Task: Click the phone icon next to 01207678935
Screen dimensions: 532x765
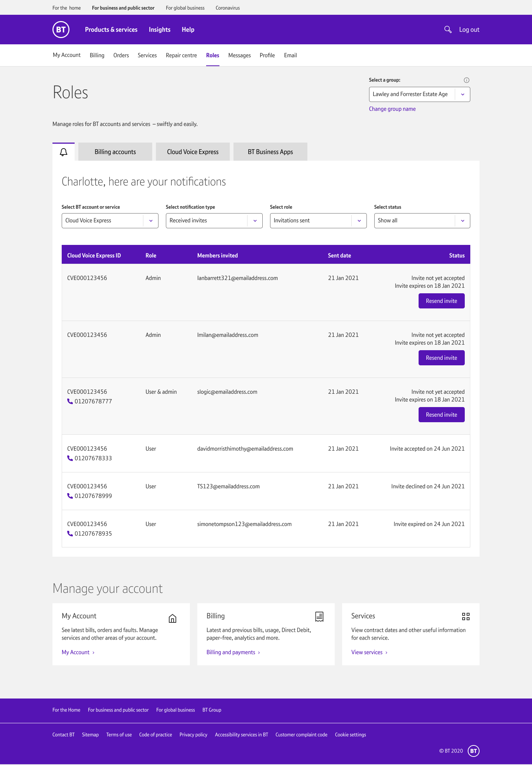Action: 70,534
